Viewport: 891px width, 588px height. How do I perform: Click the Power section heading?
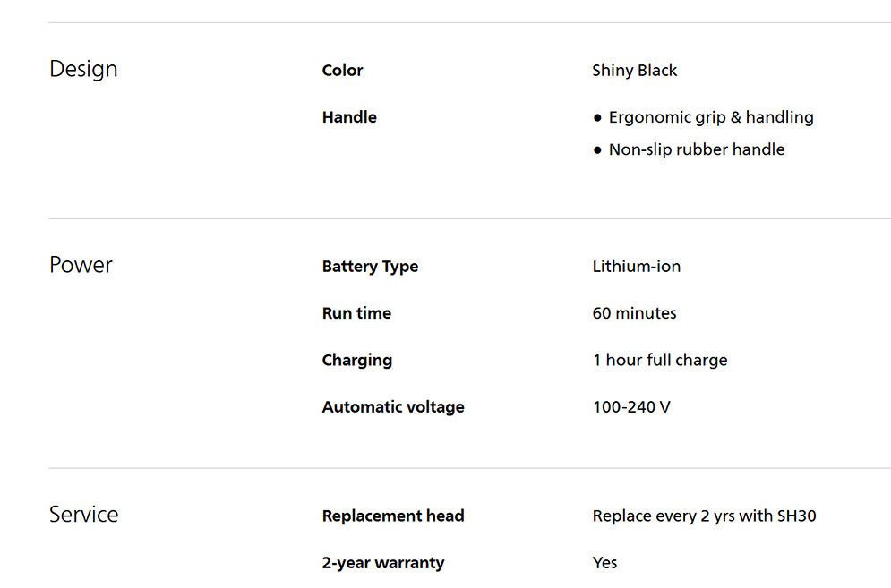(81, 266)
